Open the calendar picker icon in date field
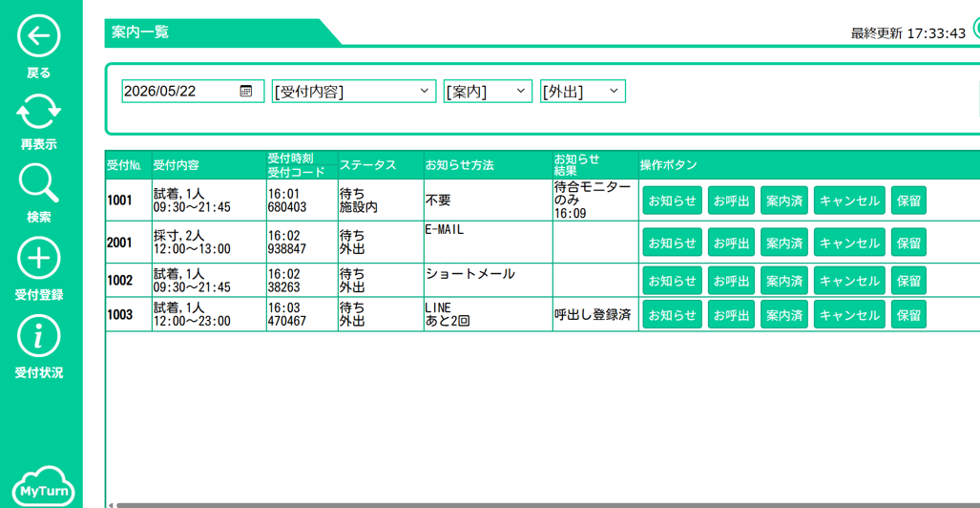Viewport: 980px width, 508px height. pyautogui.click(x=245, y=91)
